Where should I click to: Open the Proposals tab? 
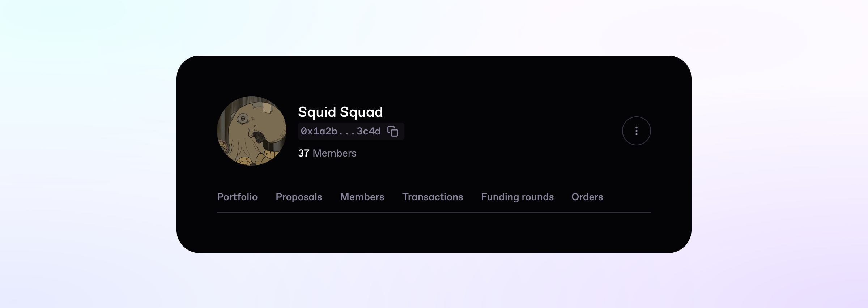point(299,197)
